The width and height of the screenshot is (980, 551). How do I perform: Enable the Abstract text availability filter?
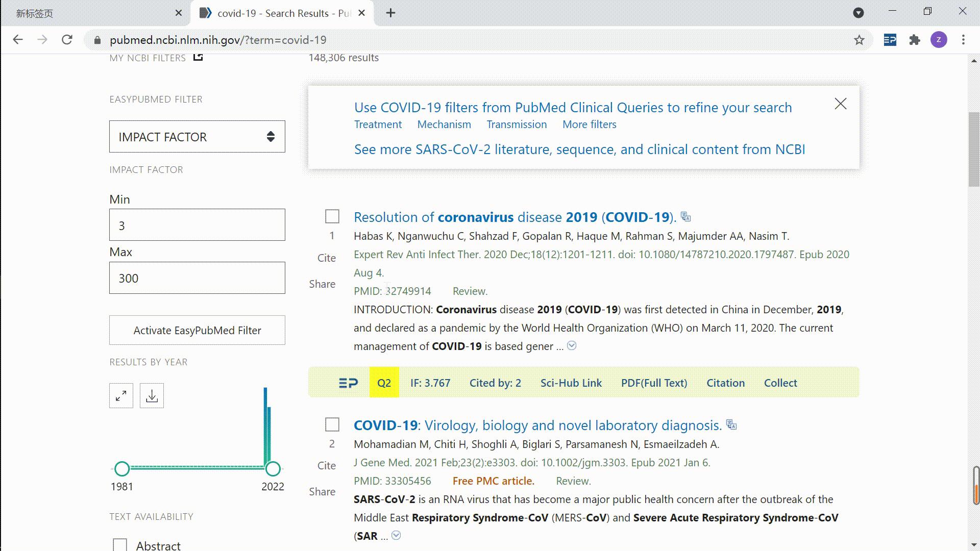click(x=119, y=545)
